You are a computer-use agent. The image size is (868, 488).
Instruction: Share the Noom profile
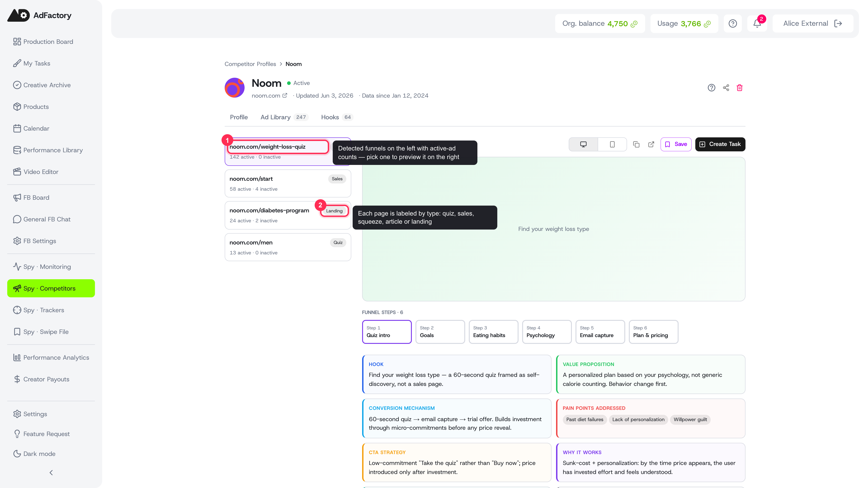point(726,88)
